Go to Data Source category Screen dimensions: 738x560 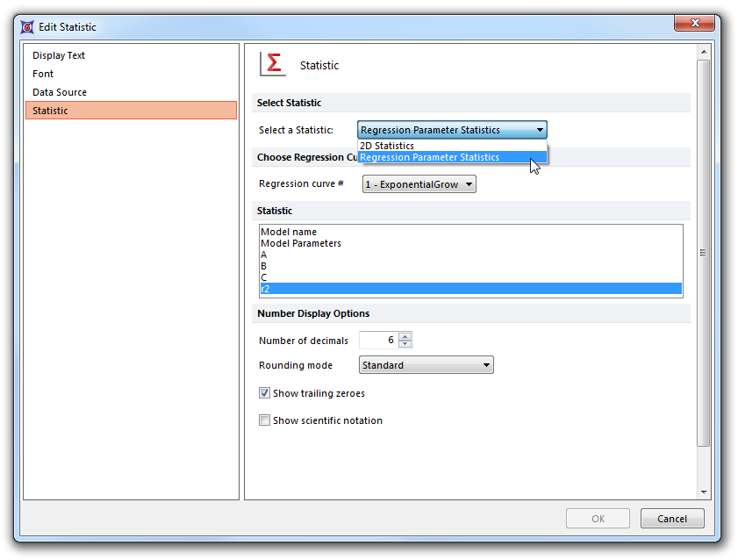click(x=60, y=92)
